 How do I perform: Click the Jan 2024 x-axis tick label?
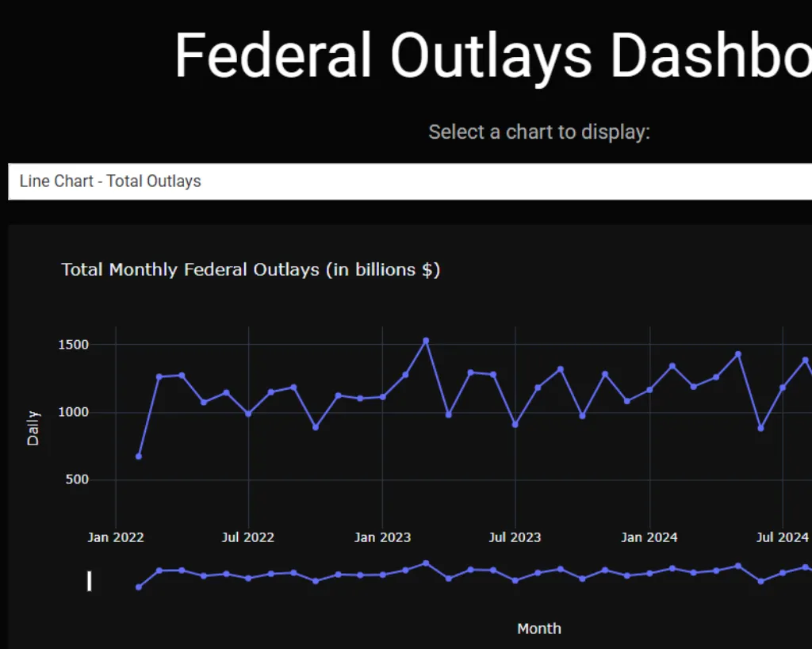[649, 537]
